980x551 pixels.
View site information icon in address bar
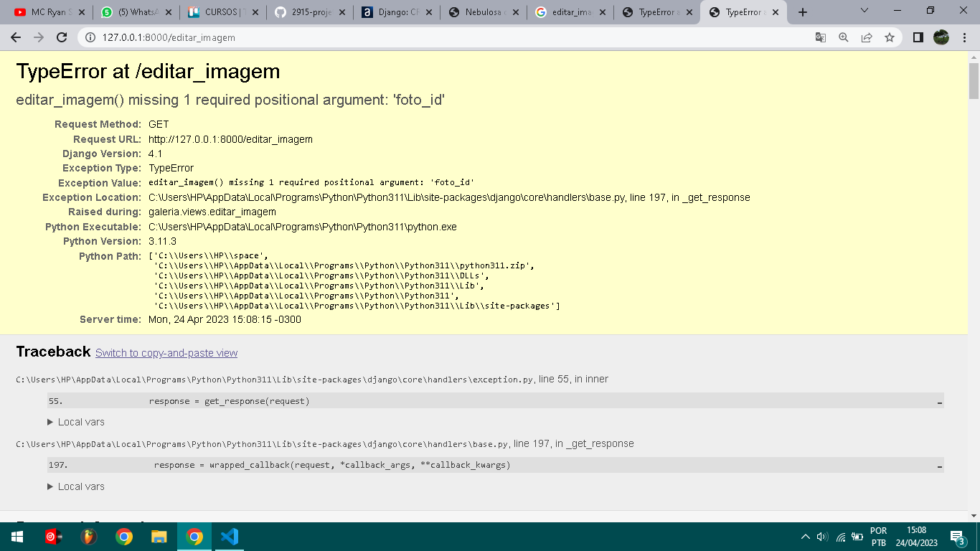click(90, 37)
